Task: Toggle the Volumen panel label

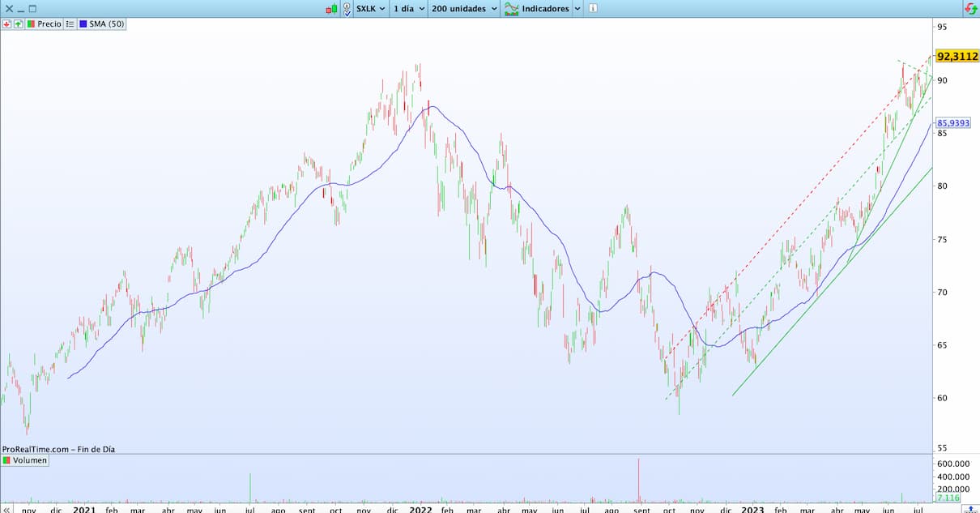Action: pos(25,460)
